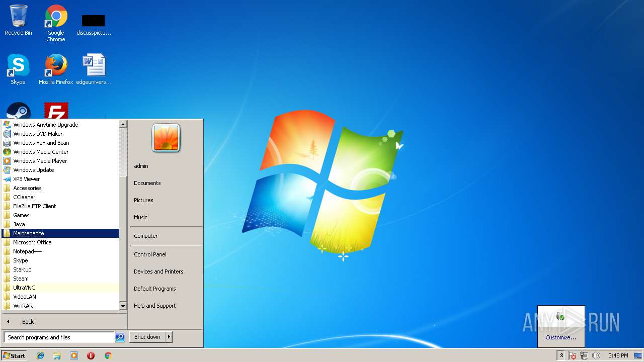This screenshot has width=644, height=362.
Task: Click the Action Center flag tray icon
Action: 573,355
